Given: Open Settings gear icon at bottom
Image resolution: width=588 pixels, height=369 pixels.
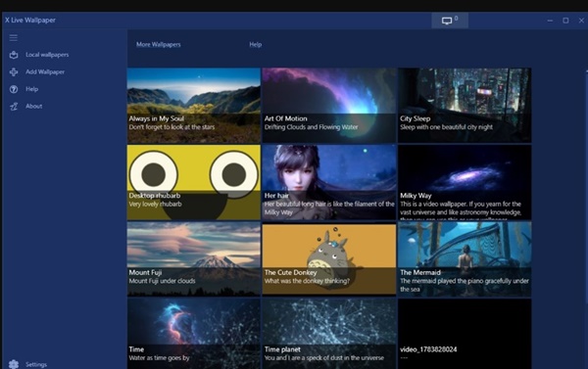Looking at the screenshot, I should (14, 364).
